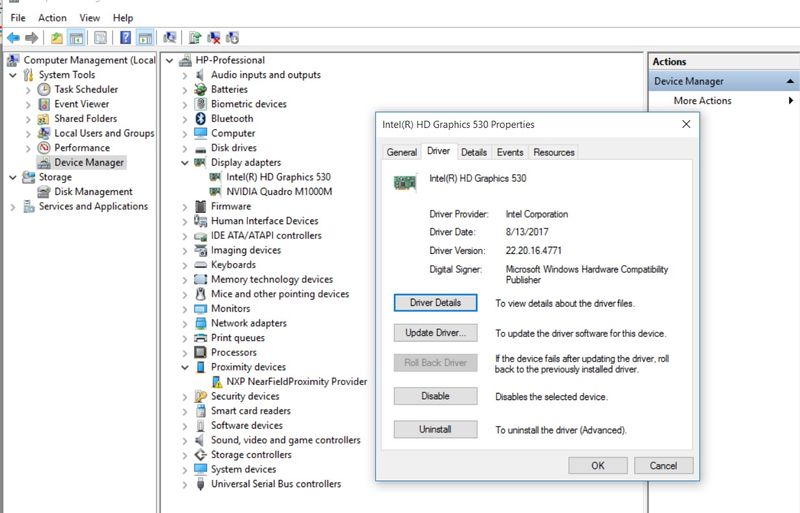Click the Driver Details button
The width and height of the screenshot is (800, 513).
point(435,303)
